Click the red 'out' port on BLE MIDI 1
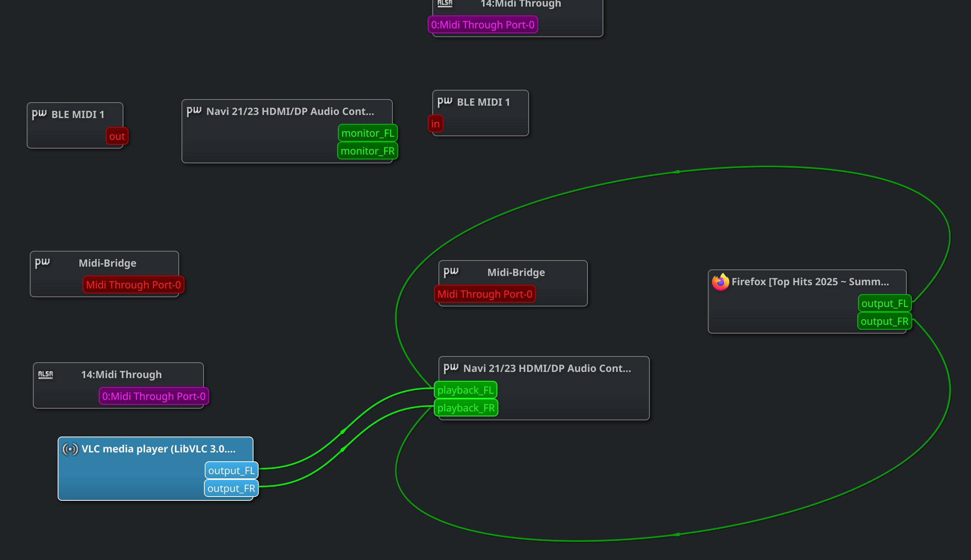 click(117, 136)
